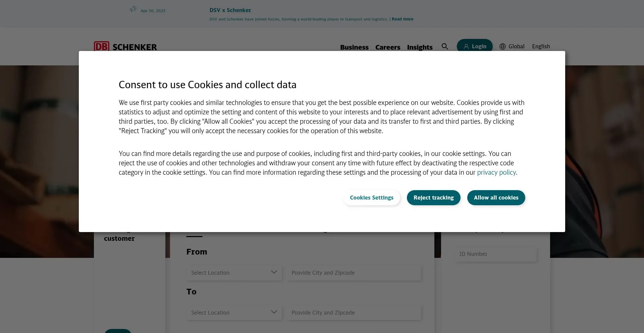Click the DSV x Schenker headline
This screenshot has height=333, width=644.
pyautogui.click(x=230, y=10)
